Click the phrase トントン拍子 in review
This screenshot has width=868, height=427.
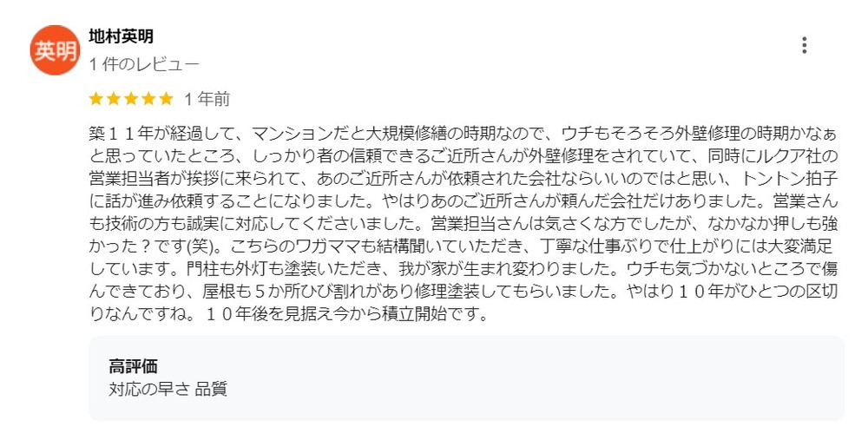tap(789, 179)
